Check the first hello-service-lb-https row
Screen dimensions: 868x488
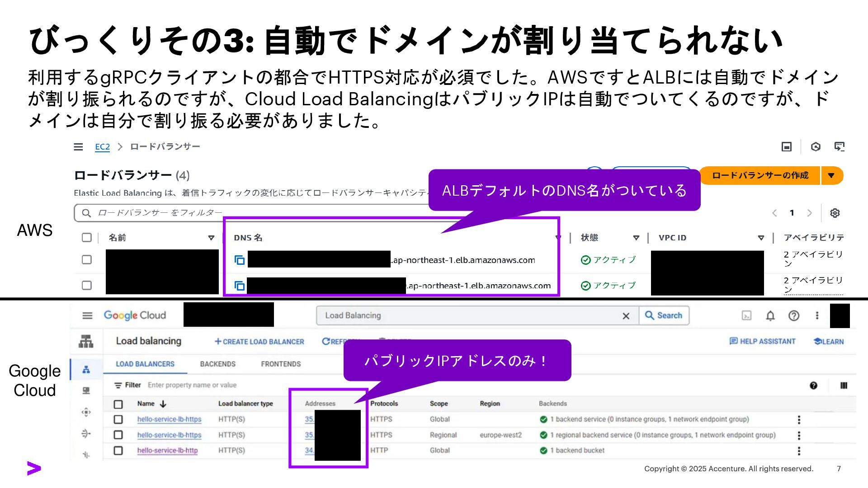(118, 419)
